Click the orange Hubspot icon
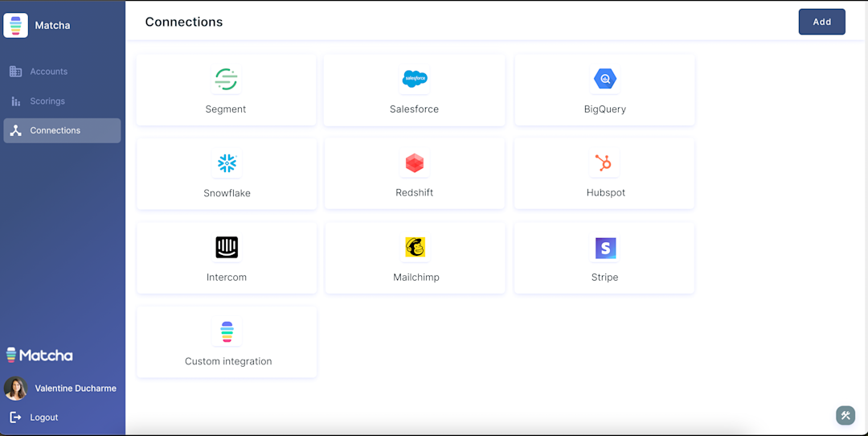The width and height of the screenshot is (868, 436). (x=604, y=162)
